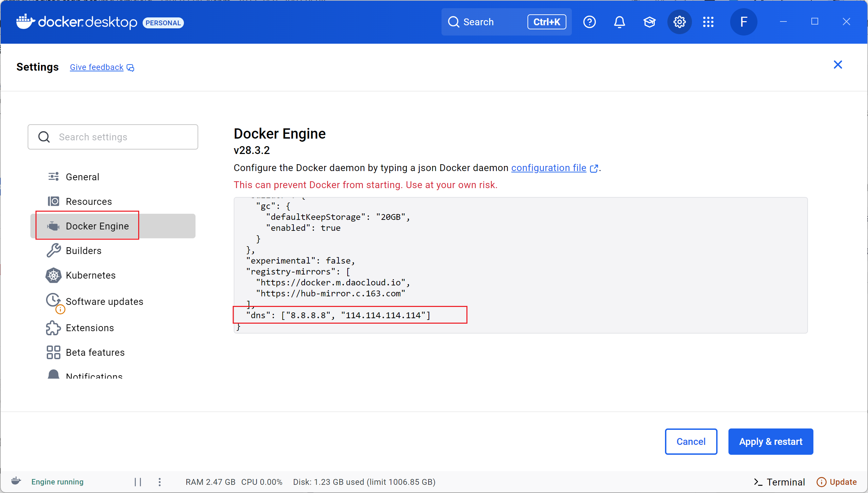Maximize the Docker Desktop window
This screenshot has width=868, height=493.
(815, 22)
